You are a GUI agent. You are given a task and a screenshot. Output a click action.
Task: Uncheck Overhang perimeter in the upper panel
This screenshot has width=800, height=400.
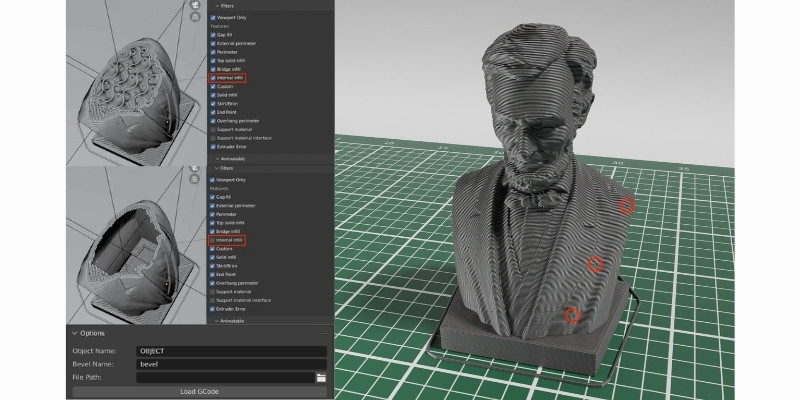coord(213,121)
